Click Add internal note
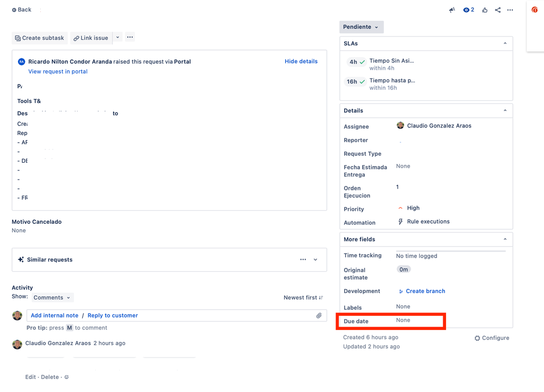 point(54,315)
